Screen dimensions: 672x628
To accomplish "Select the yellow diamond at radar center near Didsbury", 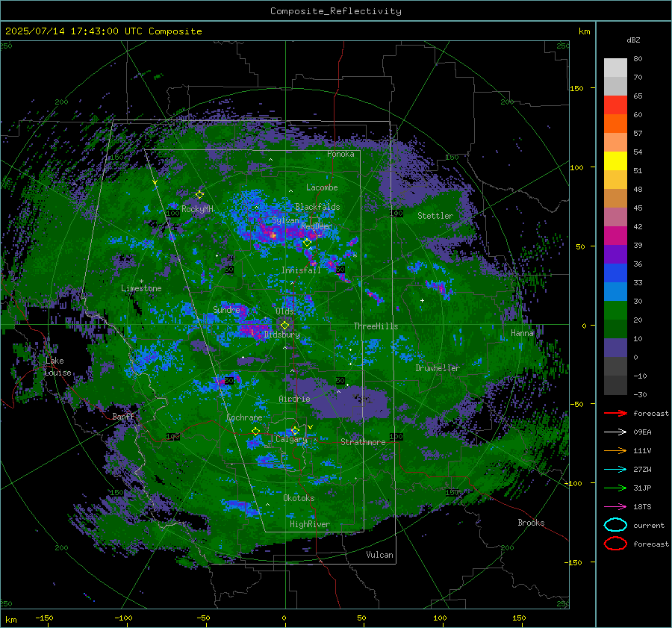I will tap(284, 326).
